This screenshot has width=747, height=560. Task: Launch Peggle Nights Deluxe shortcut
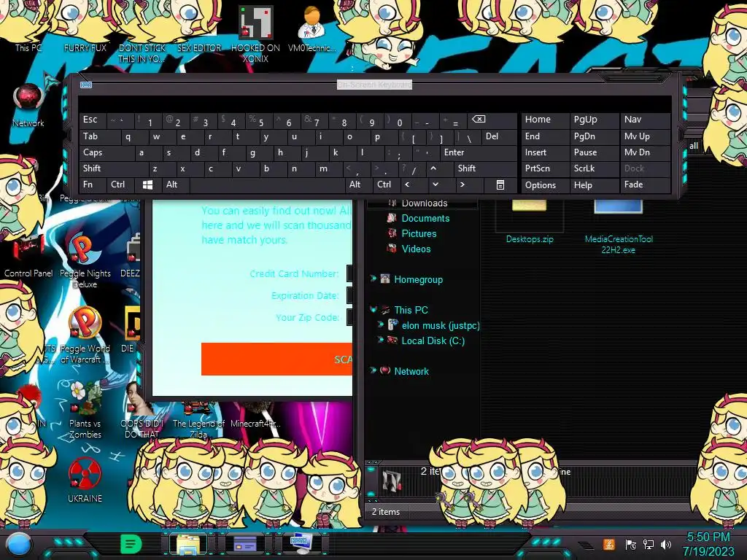[85, 260]
